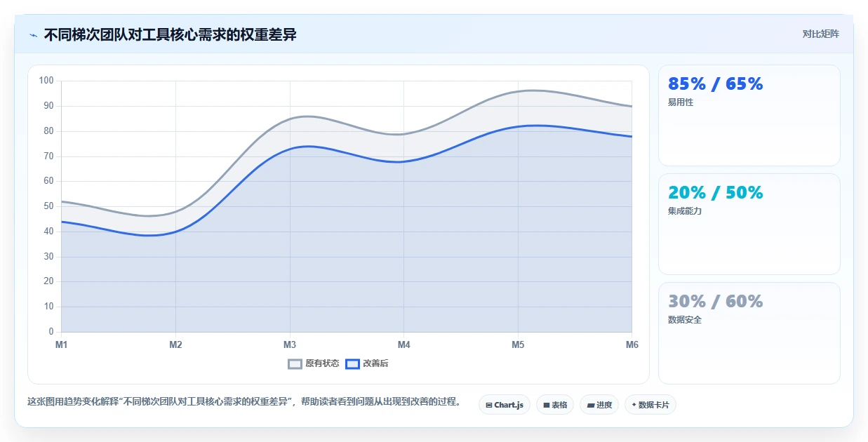Click the 0 y-axis tick label
This screenshot has height=442, width=868.
point(51,332)
